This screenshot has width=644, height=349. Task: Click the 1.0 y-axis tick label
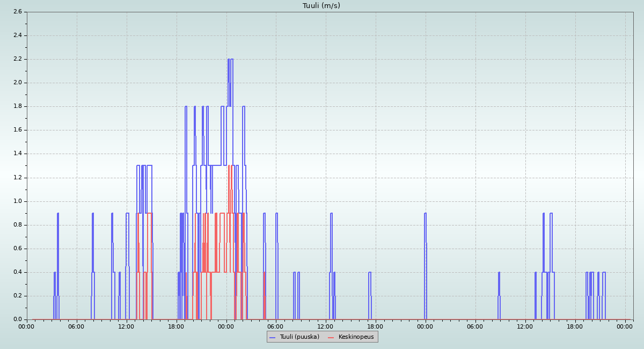(17, 201)
